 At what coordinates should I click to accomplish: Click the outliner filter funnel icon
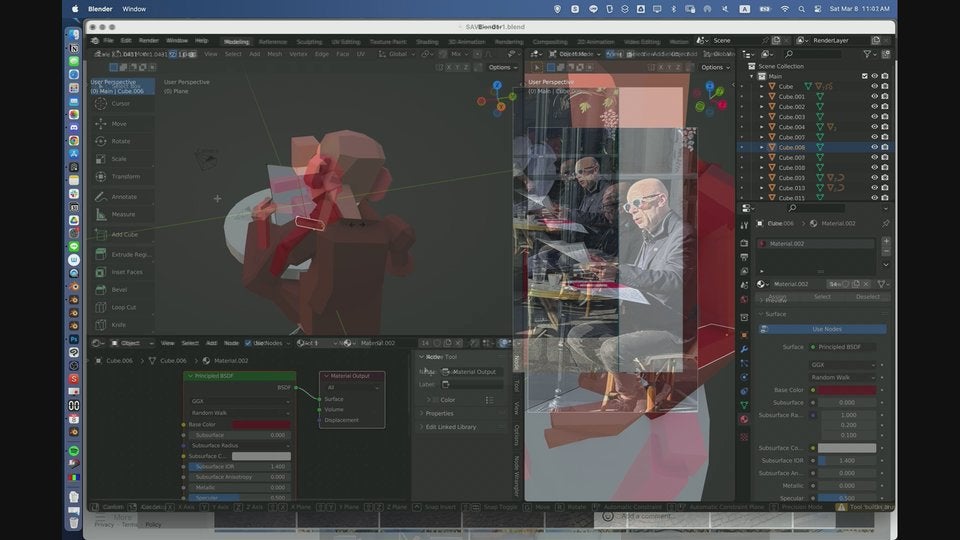pyautogui.click(x=867, y=54)
